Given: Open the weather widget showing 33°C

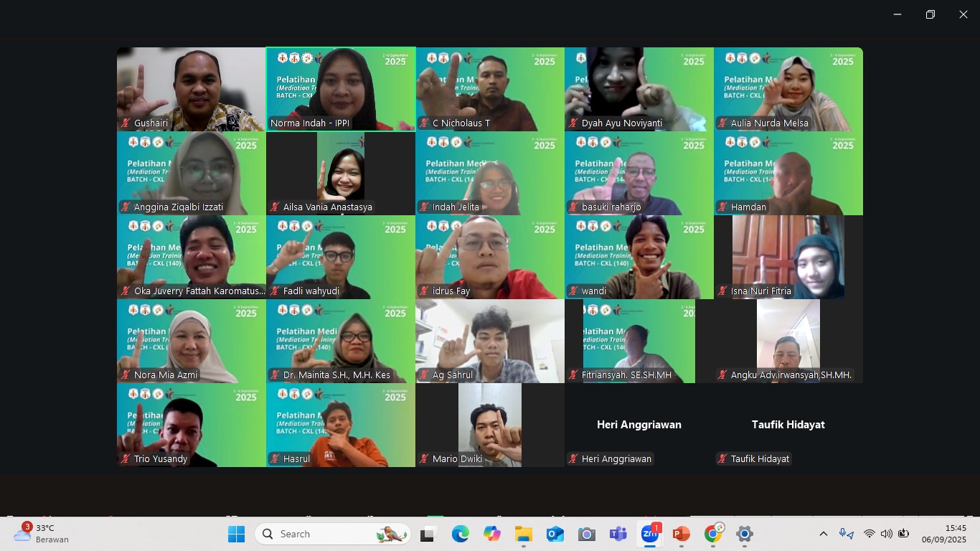Looking at the screenshot, I should (x=42, y=534).
